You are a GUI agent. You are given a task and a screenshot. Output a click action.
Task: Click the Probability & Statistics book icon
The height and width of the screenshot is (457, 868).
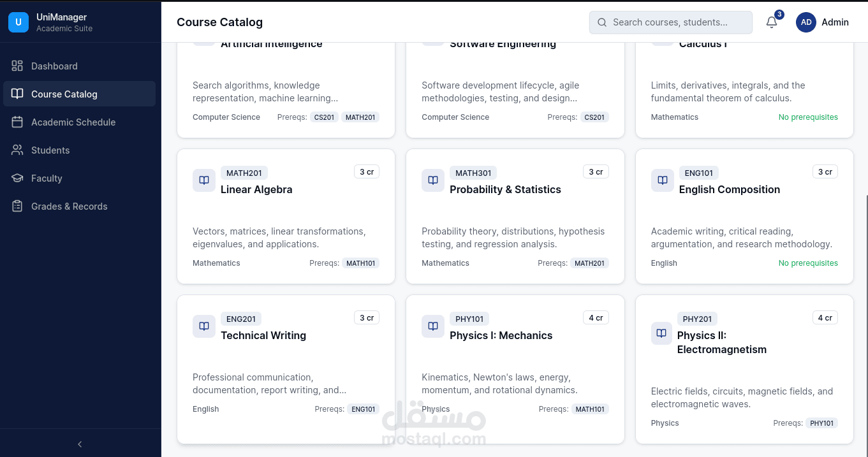click(433, 180)
